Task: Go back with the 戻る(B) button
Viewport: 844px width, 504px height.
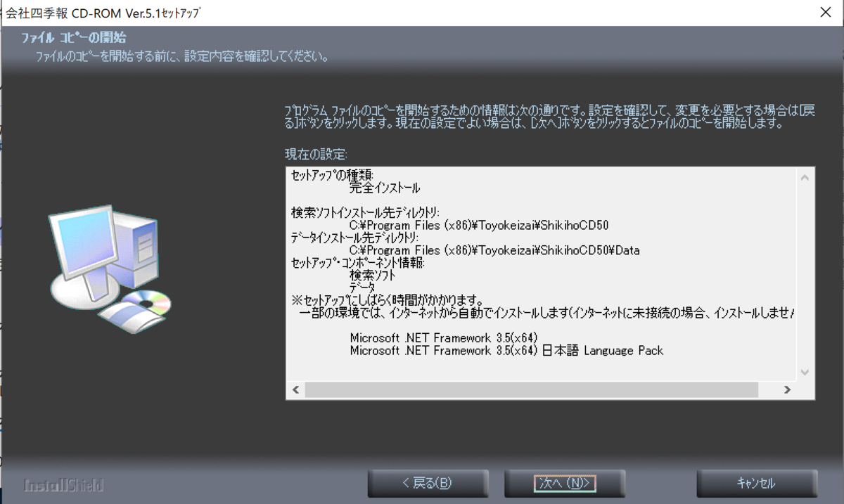Action: coord(428,483)
